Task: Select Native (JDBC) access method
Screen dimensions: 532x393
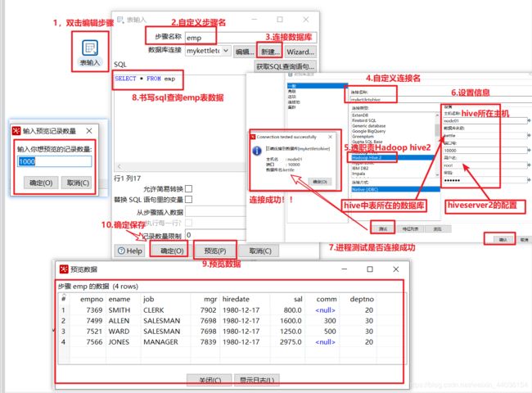Action: [395, 189]
